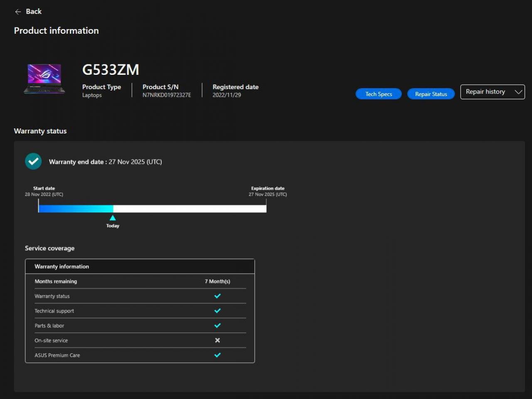
Task: Click the Repair history chevron arrow
Action: point(518,92)
